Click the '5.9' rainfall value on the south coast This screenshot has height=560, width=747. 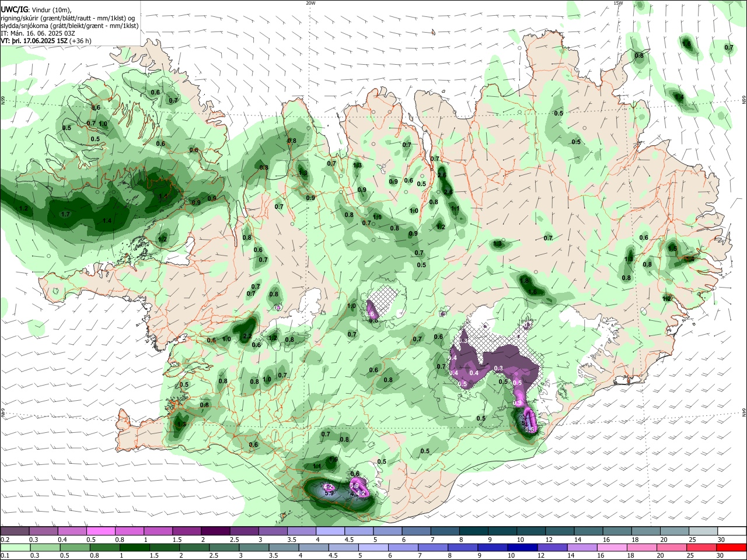[x=329, y=494]
